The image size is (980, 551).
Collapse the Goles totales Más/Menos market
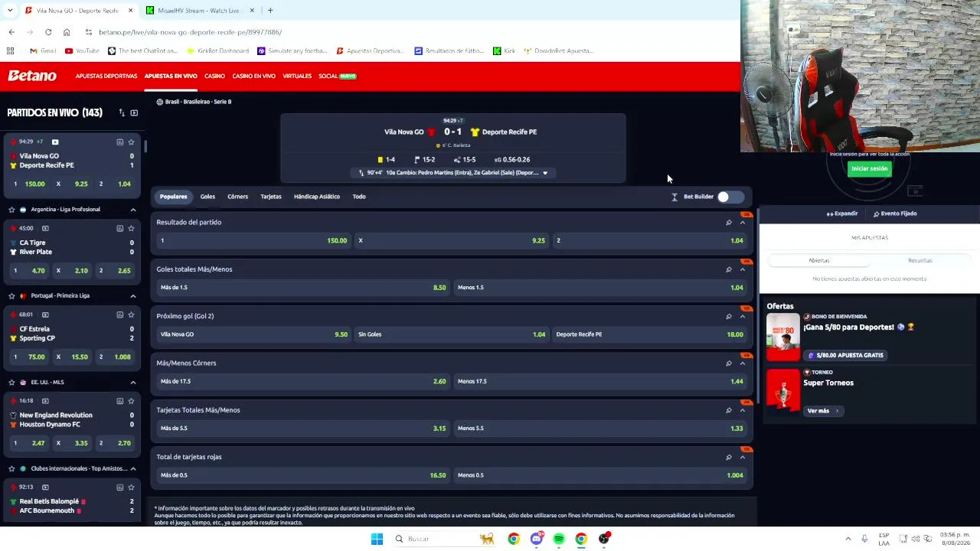743,269
